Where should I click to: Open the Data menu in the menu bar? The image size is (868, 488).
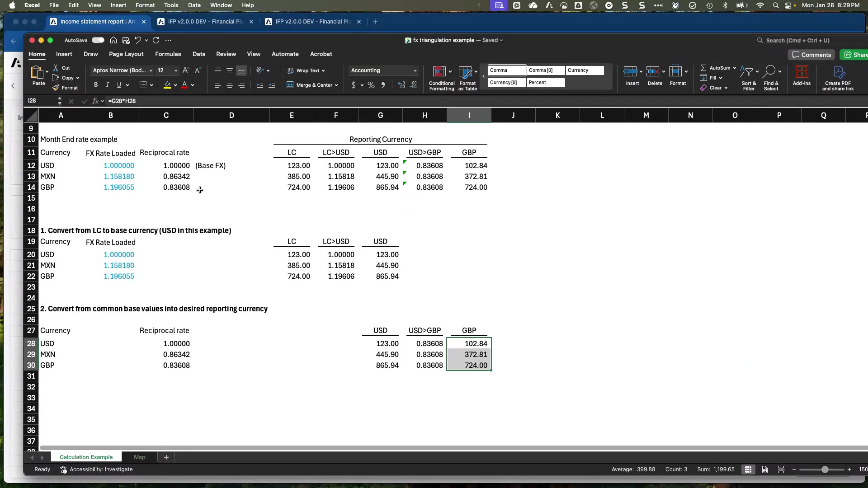(x=194, y=5)
